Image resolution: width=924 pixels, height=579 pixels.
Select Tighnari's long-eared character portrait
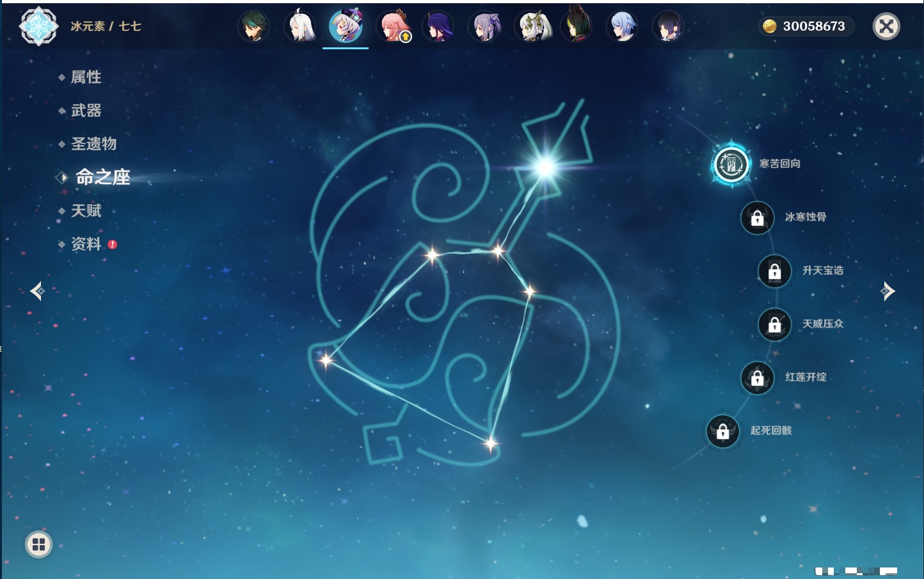(x=577, y=26)
